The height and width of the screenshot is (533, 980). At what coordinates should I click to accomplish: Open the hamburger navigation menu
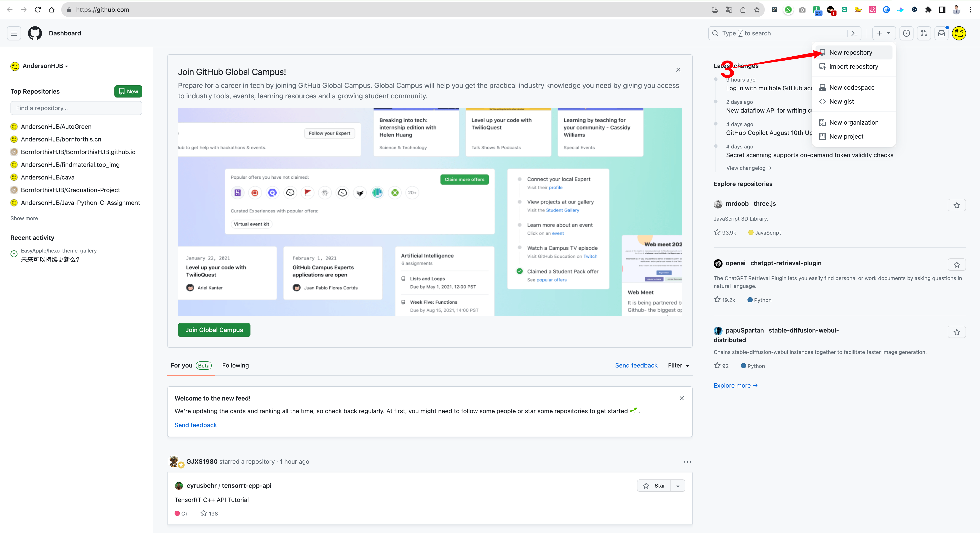pyautogui.click(x=14, y=33)
